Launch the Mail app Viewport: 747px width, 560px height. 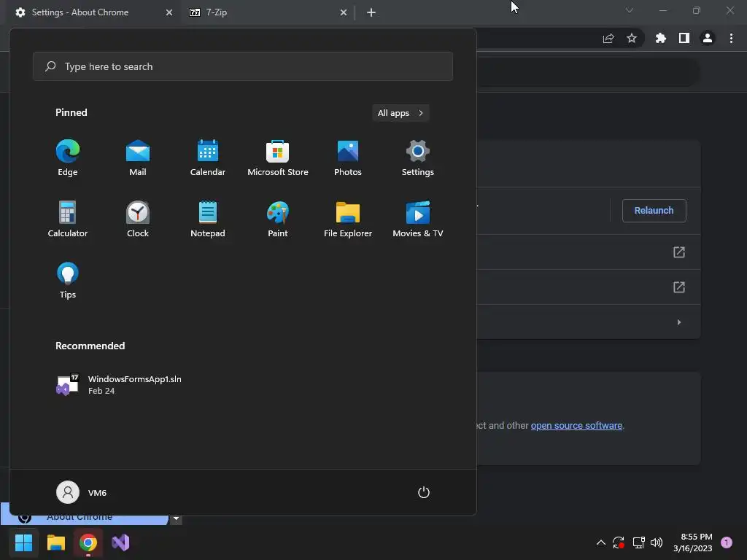pos(138,158)
